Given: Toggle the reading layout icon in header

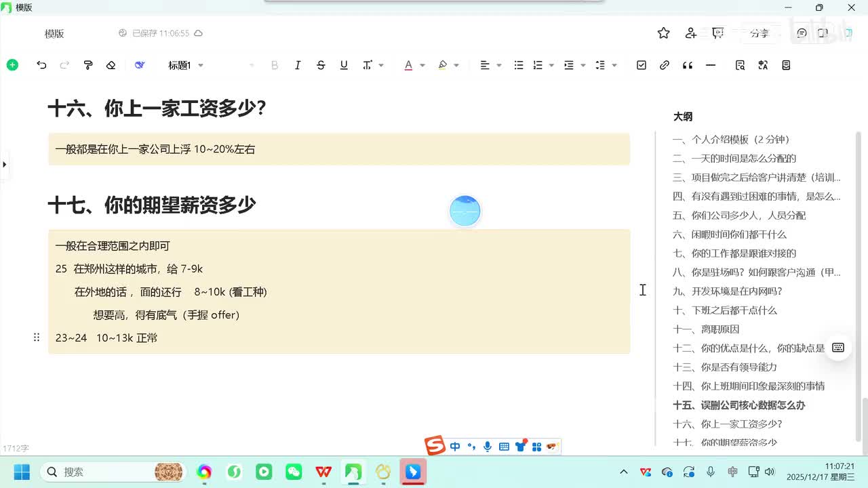Looking at the screenshot, I should point(823,33).
